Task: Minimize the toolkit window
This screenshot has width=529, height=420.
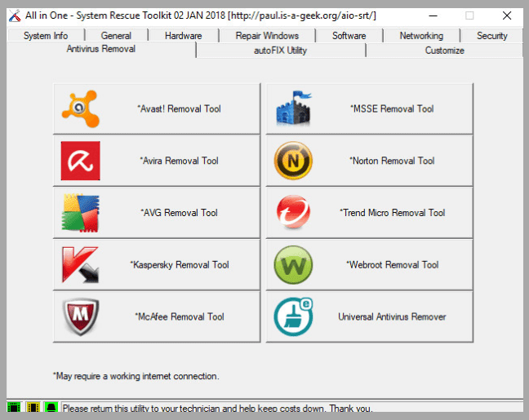Action: click(433, 15)
